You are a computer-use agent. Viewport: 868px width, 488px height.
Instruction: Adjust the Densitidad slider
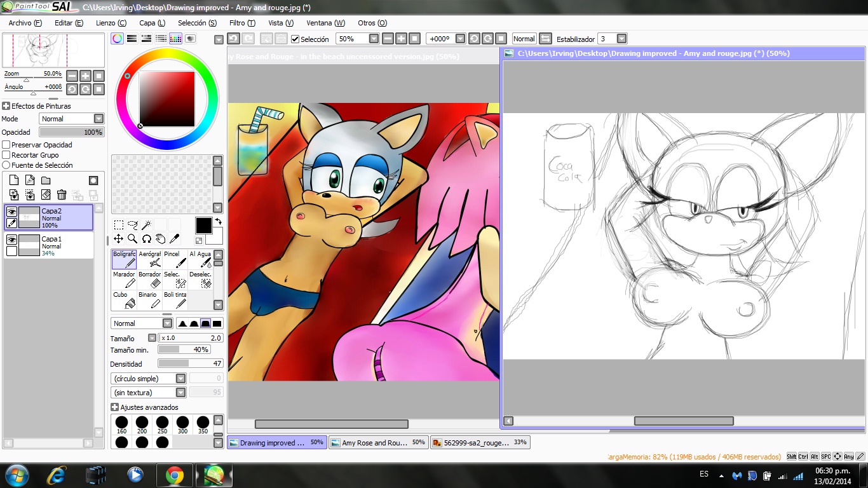(x=190, y=363)
